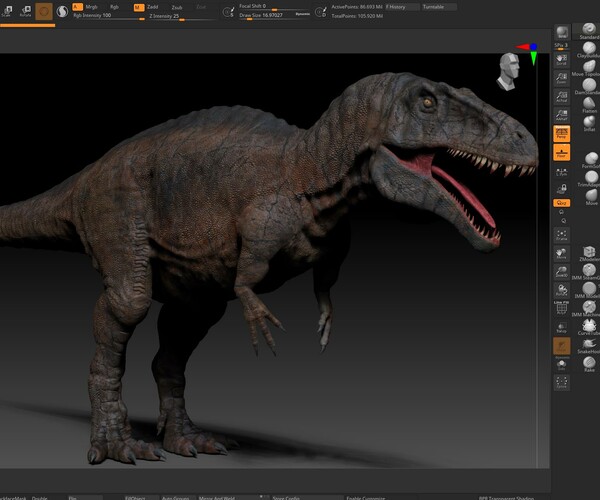Click the Scroll canvas navigation icon

point(561,60)
